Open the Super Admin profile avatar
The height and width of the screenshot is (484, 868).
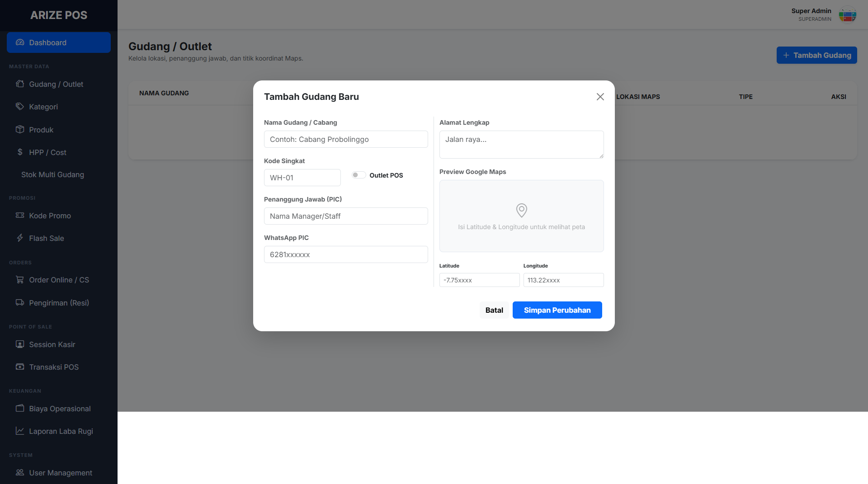click(847, 15)
